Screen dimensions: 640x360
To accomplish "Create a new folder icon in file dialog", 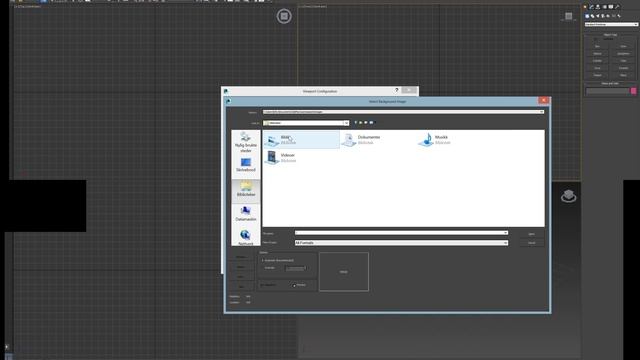I will pos(366,122).
